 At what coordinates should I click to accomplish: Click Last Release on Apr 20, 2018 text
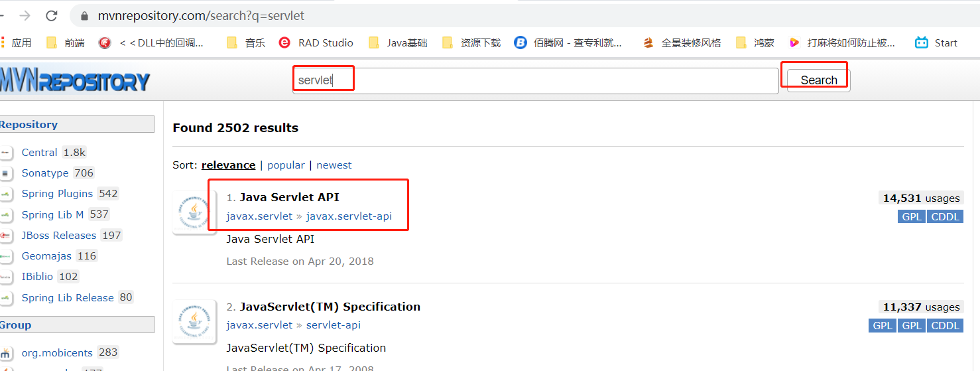pyautogui.click(x=300, y=261)
